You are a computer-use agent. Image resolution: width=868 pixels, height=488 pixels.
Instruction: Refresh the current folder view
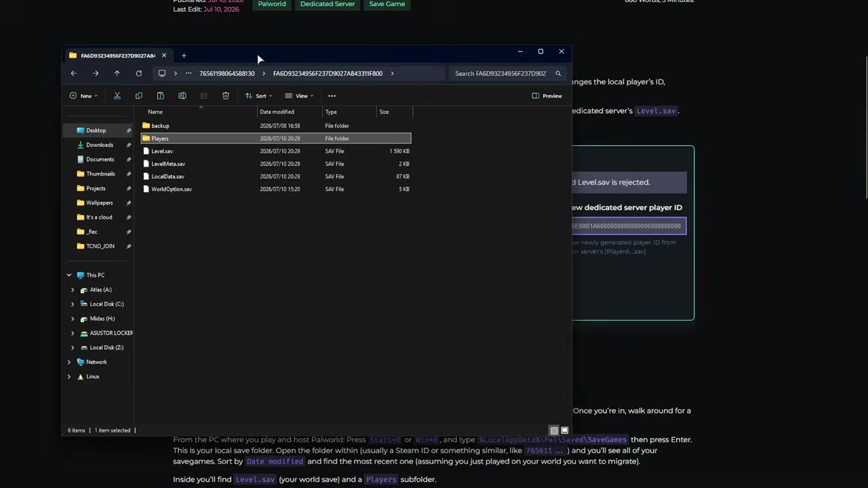click(x=138, y=73)
